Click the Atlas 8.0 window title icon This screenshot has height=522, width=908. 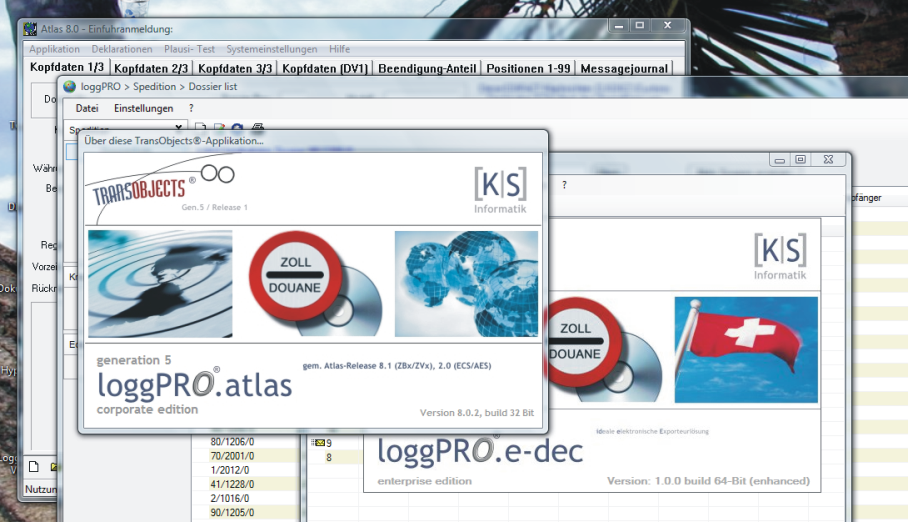[x=30, y=29]
